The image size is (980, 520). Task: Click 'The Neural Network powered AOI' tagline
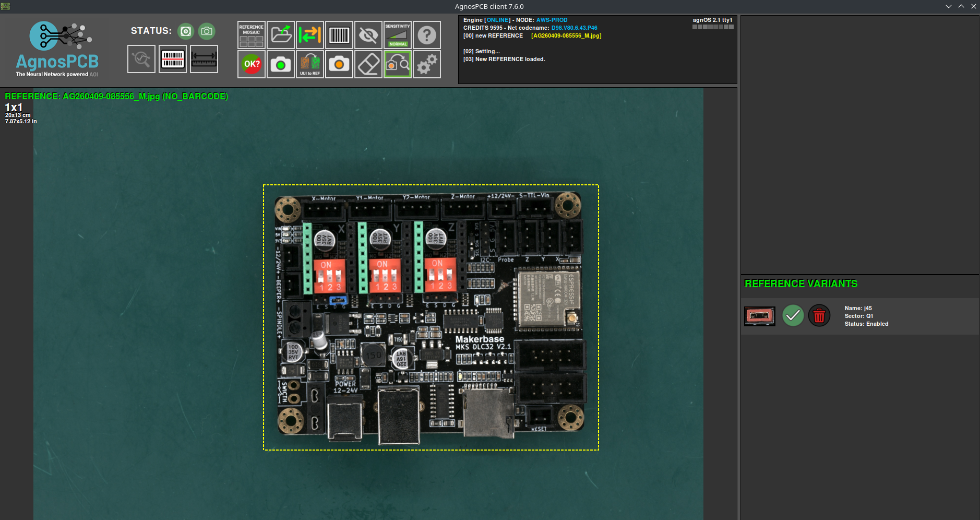click(57, 74)
